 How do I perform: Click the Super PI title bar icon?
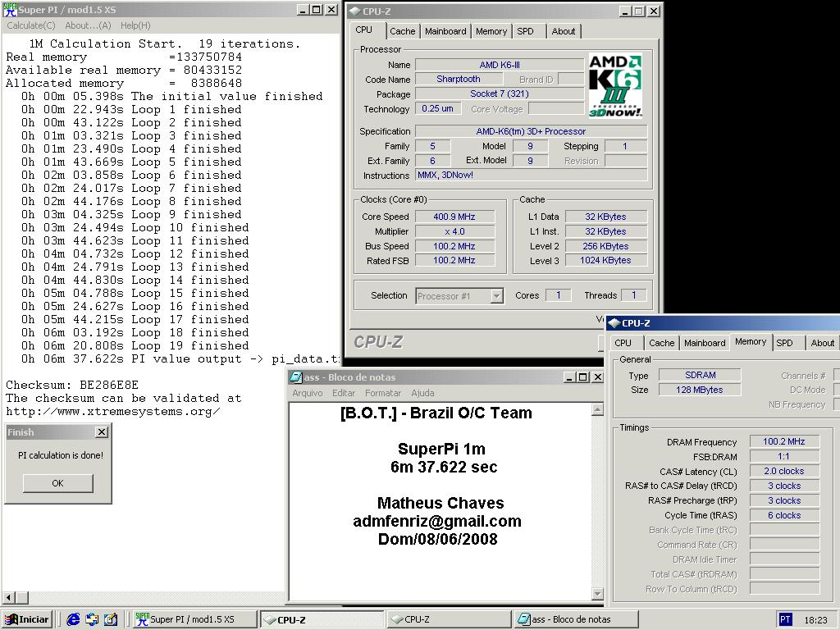point(10,10)
